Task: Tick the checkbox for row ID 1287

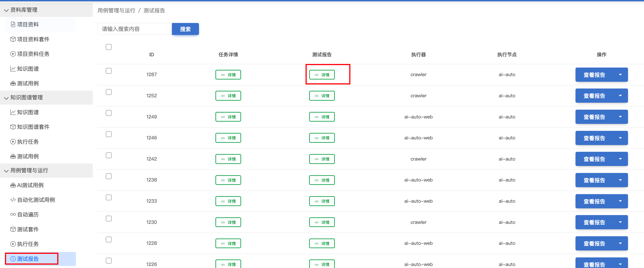Action: pos(109,71)
